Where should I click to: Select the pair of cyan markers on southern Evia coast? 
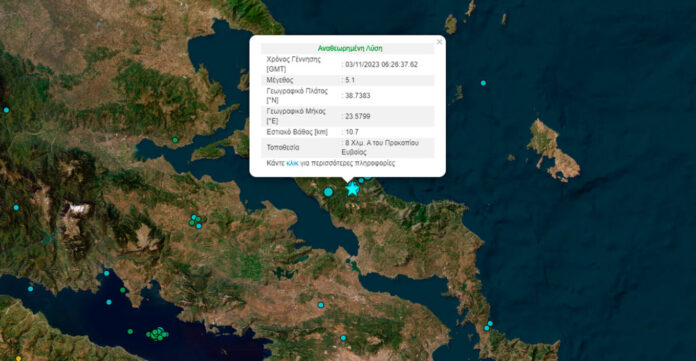(x=488, y=326)
